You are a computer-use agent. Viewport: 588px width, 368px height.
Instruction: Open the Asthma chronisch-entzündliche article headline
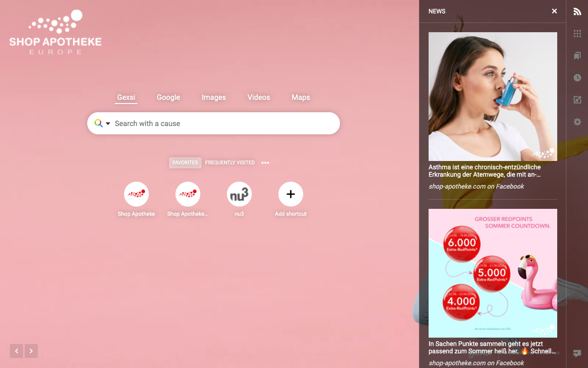[485, 171]
